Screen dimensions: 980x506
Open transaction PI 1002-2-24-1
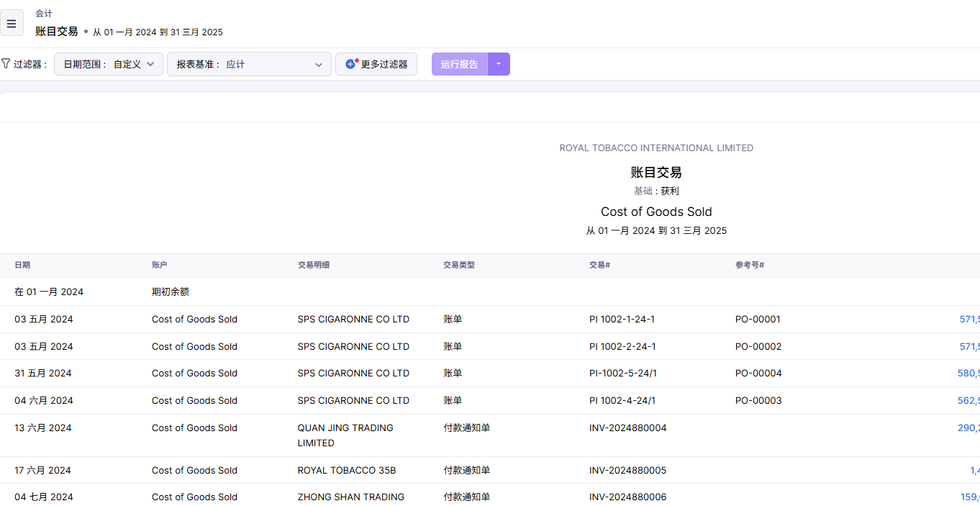coord(622,346)
